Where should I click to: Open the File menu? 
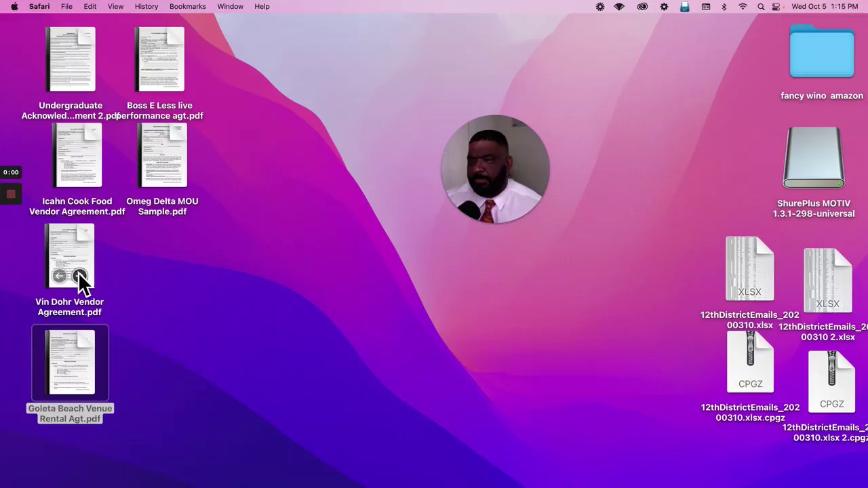66,7
